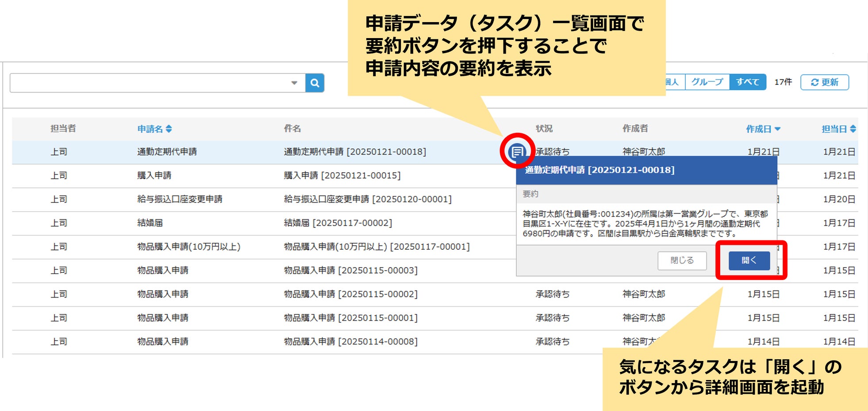This screenshot has height=411, width=868.
Task: Click the blue search magnifier icon
Action: 315,83
